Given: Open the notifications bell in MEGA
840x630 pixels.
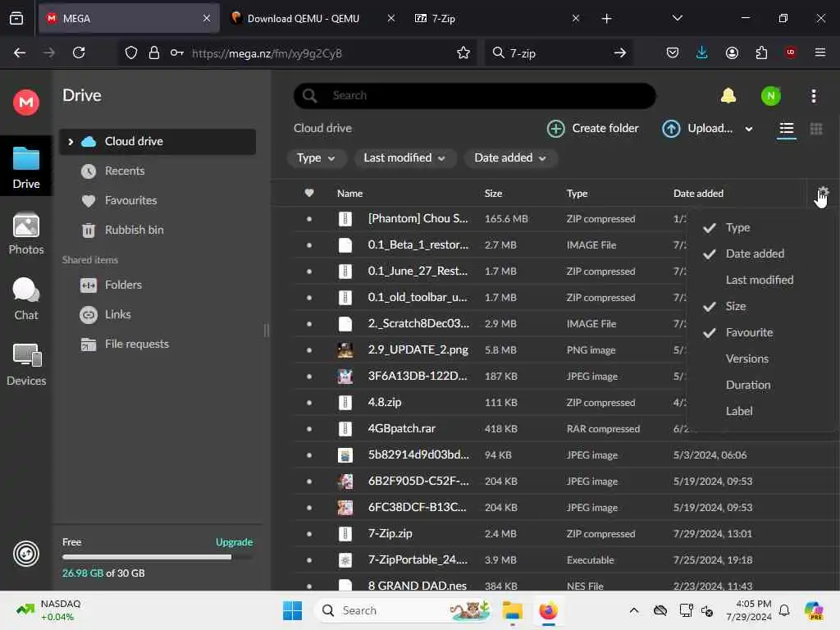Looking at the screenshot, I should pos(728,96).
